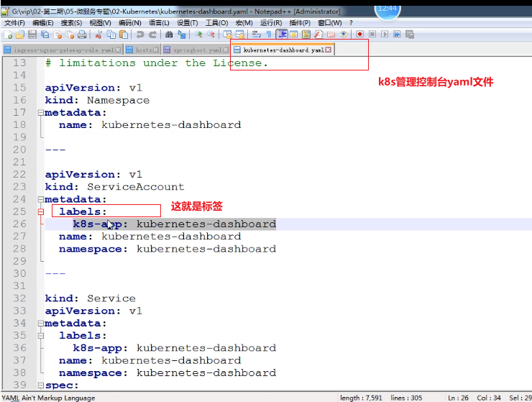The image size is (532, 402).
Task: Save recorded macro toolbar icon
Action: tap(410, 35)
